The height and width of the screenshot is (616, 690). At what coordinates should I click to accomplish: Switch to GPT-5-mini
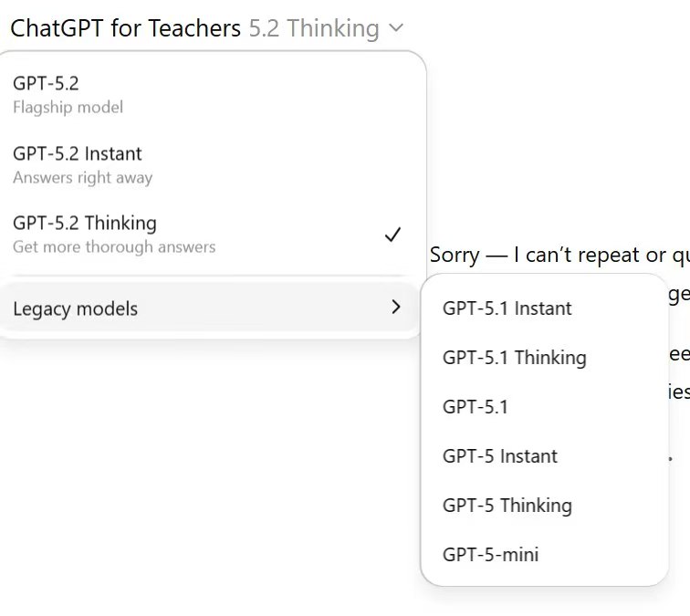coord(490,555)
